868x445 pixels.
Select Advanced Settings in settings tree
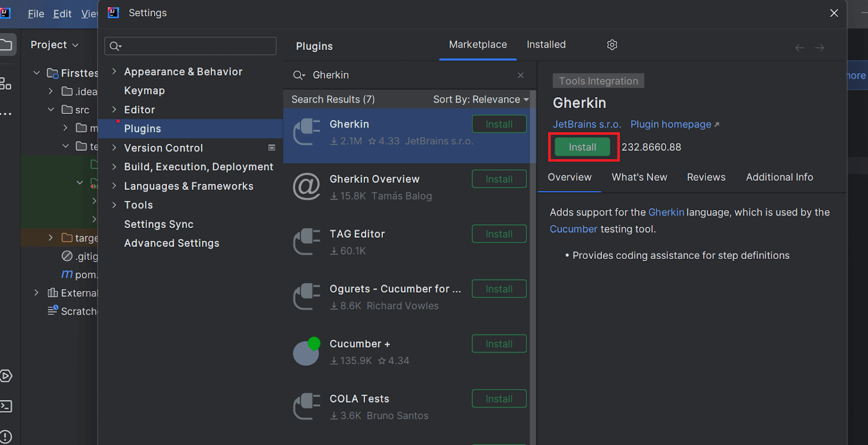point(171,243)
